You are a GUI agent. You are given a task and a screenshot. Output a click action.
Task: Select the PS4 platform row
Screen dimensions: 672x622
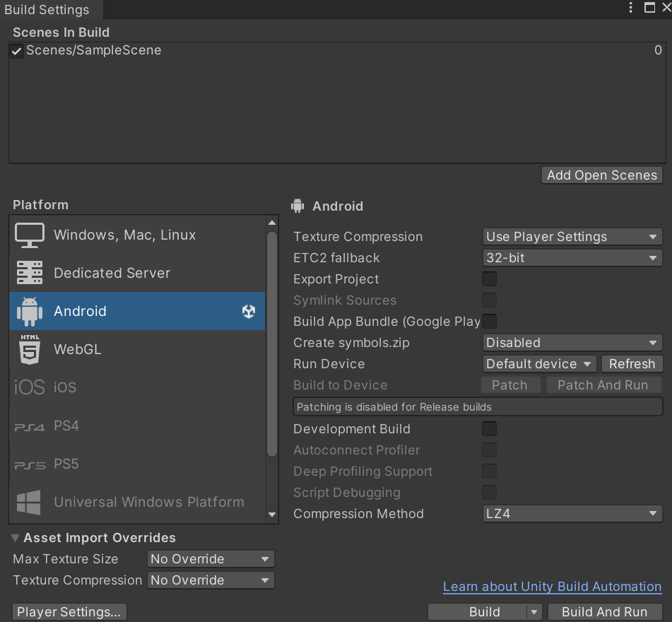point(137,426)
